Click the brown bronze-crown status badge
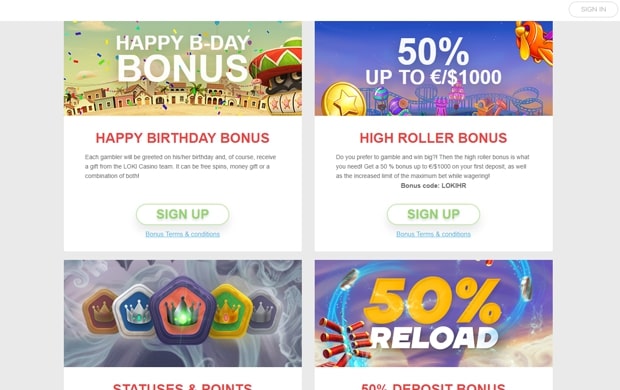This screenshot has width=620, height=390. (x=99, y=311)
